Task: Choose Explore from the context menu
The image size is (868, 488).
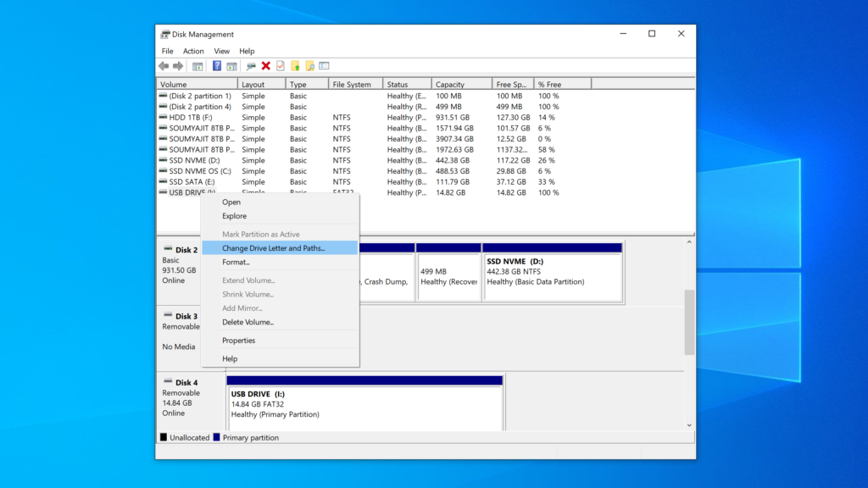Action: (x=280, y=216)
